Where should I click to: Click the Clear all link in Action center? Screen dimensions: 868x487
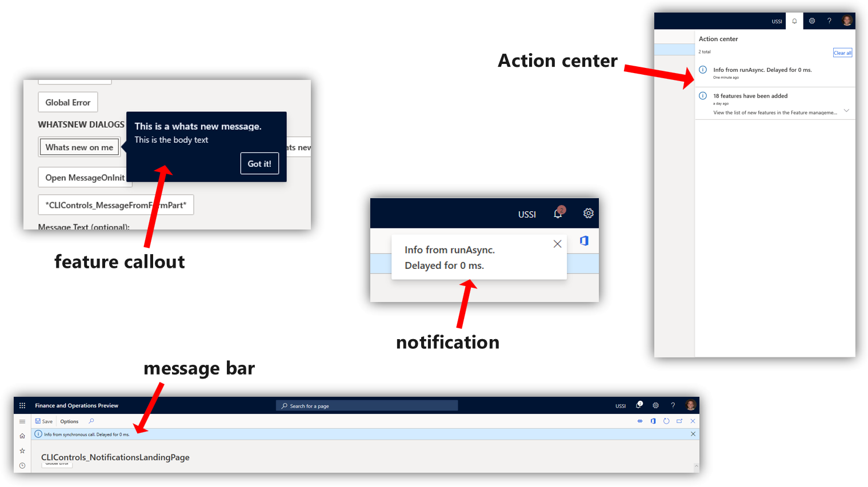(842, 53)
